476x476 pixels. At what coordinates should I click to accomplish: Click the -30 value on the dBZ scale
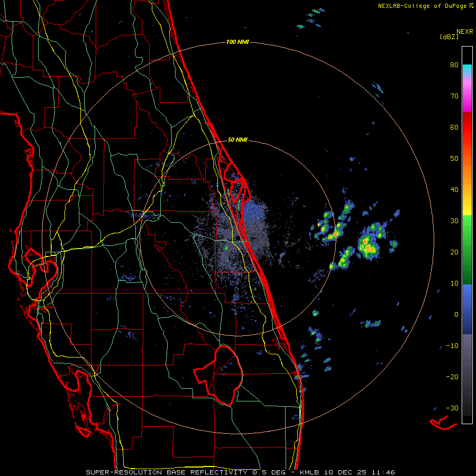tap(452, 408)
